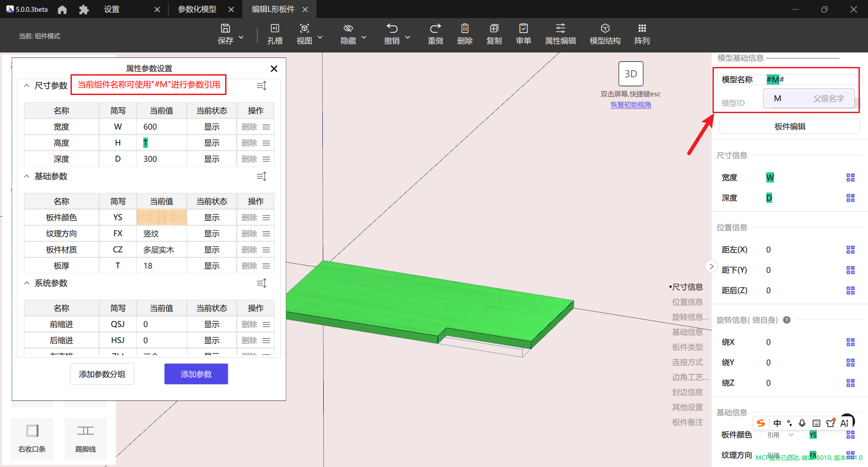Image resolution: width=868 pixels, height=467 pixels.
Task: Switch to the 设置 tab
Action: tap(112, 10)
